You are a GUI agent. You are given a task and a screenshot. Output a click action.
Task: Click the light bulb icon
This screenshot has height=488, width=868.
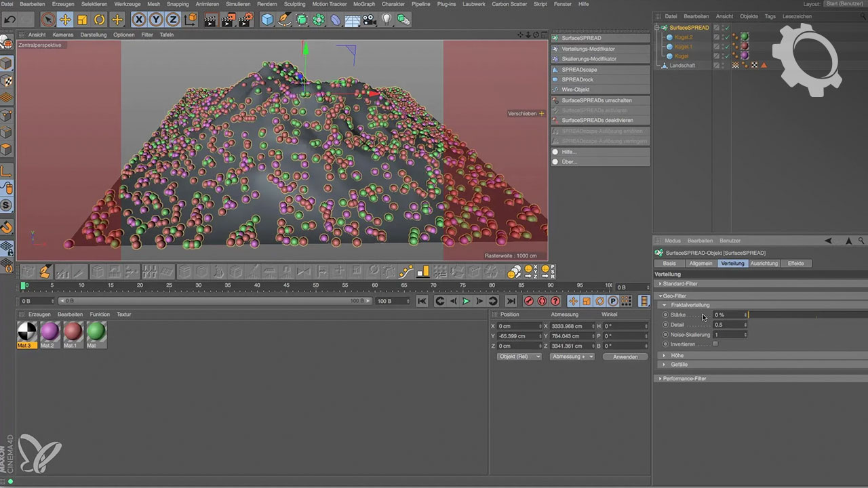point(387,20)
